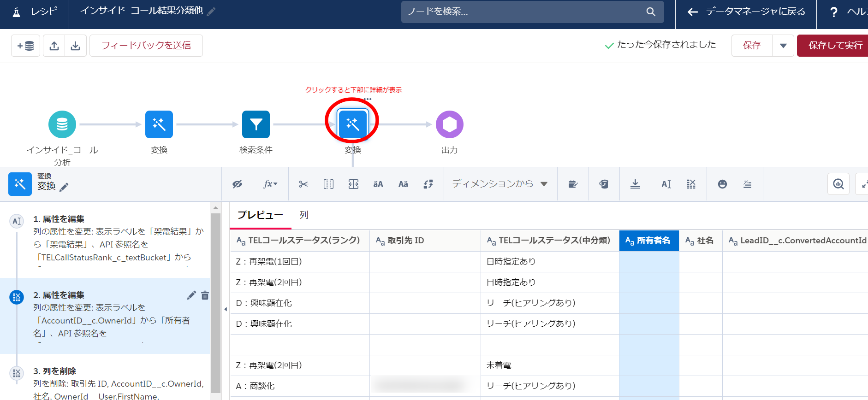The image size is (868, 400).
Task: Switch to the 列 tab
Action: [303, 215]
